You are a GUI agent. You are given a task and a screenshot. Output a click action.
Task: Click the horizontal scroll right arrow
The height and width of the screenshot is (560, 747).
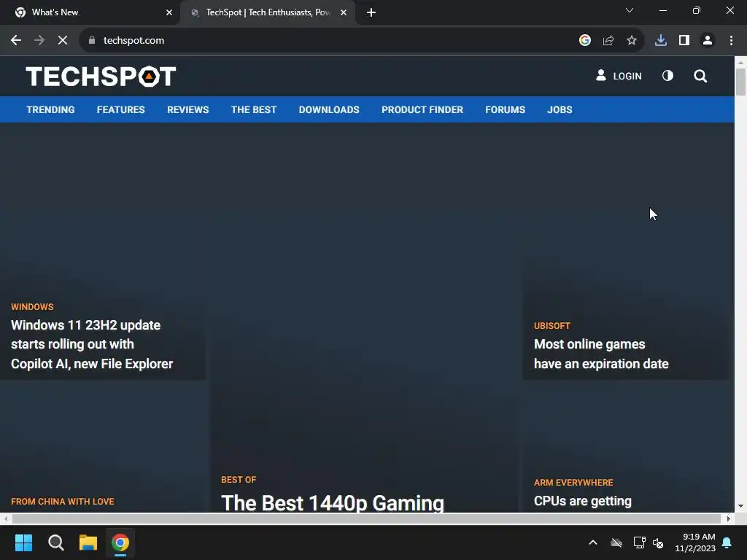[x=729, y=518]
